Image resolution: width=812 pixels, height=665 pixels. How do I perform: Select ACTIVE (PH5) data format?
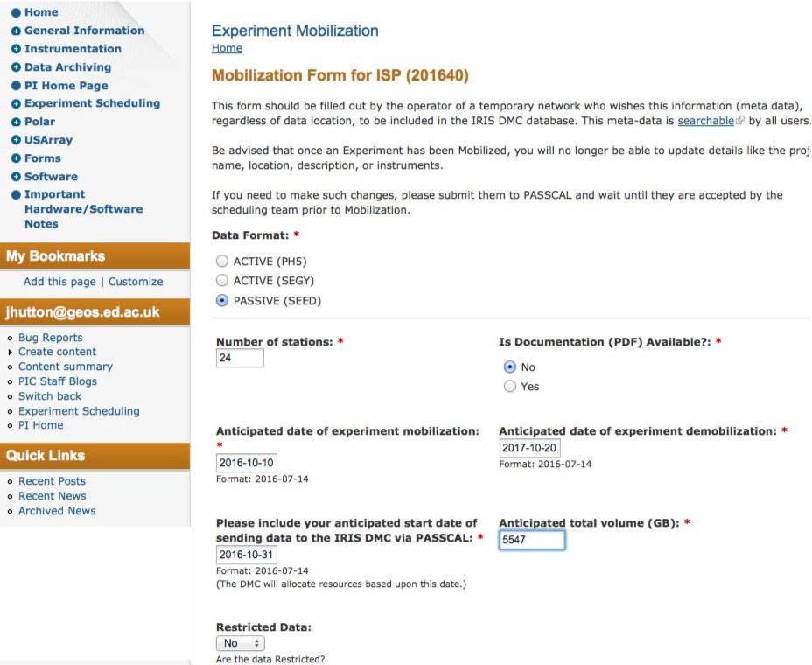222,262
